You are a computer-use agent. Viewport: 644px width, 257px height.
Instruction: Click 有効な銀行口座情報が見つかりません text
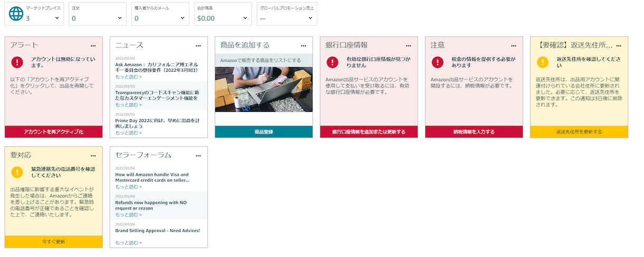pyautogui.click(x=378, y=63)
